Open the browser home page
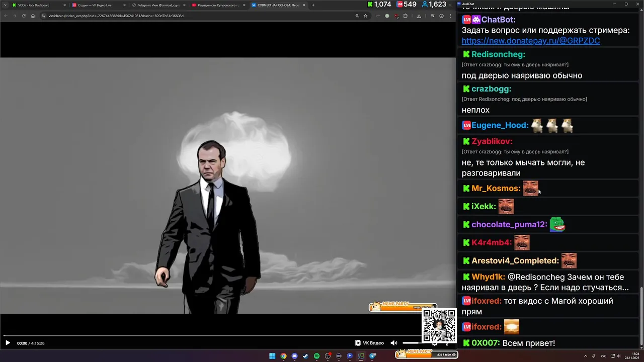This screenshot has height=362, width=644. pos(33,16)
